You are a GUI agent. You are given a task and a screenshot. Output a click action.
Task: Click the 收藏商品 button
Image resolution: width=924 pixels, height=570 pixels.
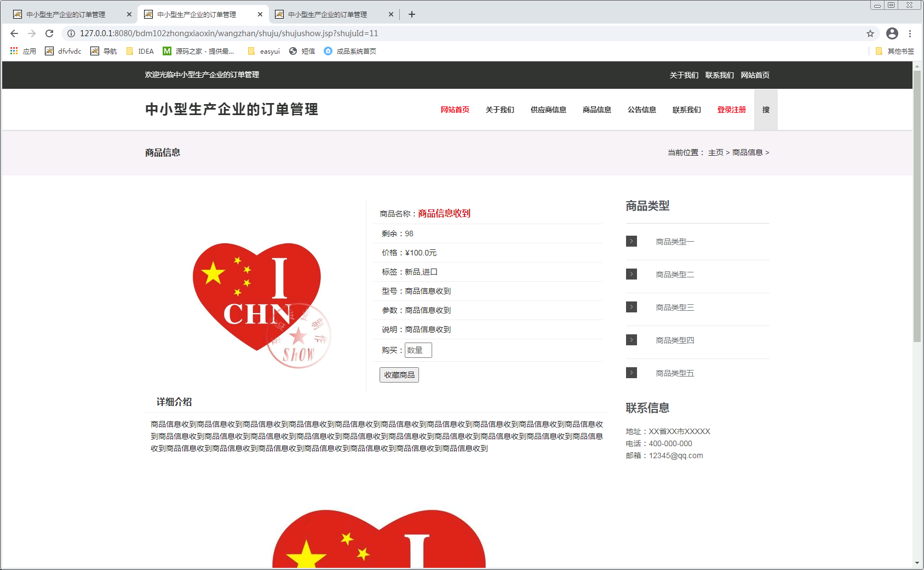click(399, 375)
